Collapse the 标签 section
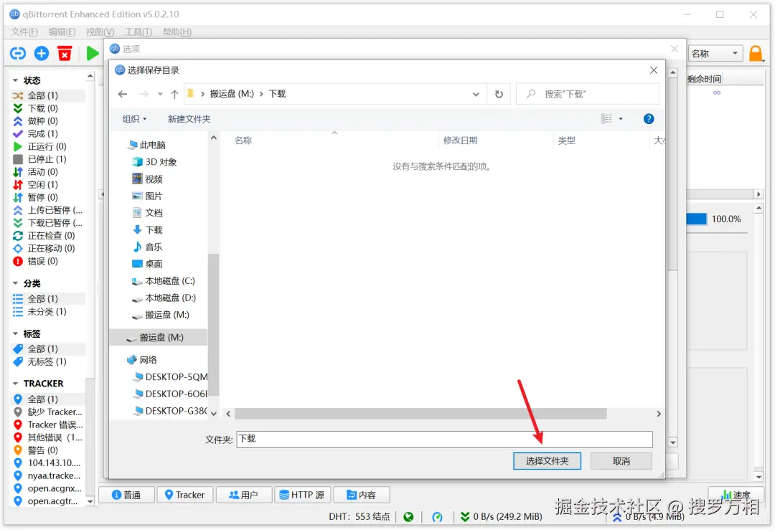 coord(15,334)
